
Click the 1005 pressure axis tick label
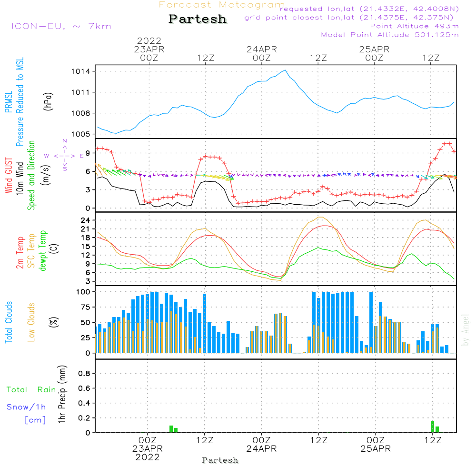[80, 134]
